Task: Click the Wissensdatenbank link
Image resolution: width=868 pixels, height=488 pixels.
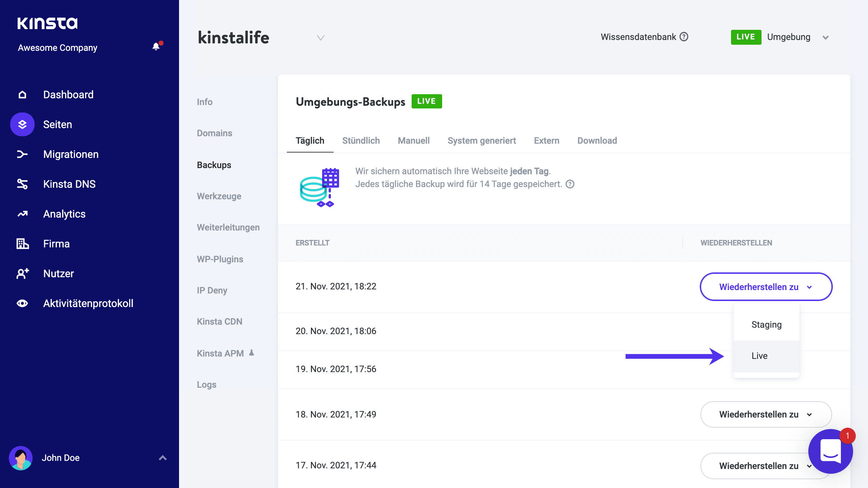Action: [x=638, y=37]
